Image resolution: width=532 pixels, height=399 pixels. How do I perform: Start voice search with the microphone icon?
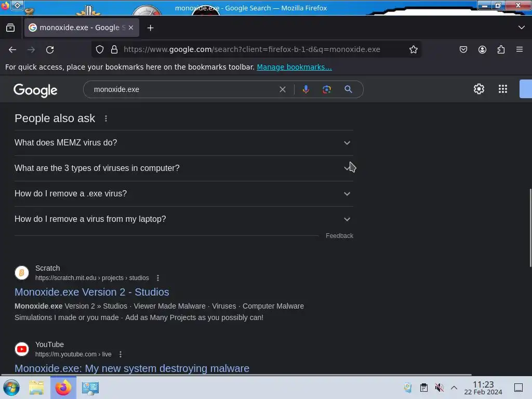pyautogui.click(x=305, y=89)
